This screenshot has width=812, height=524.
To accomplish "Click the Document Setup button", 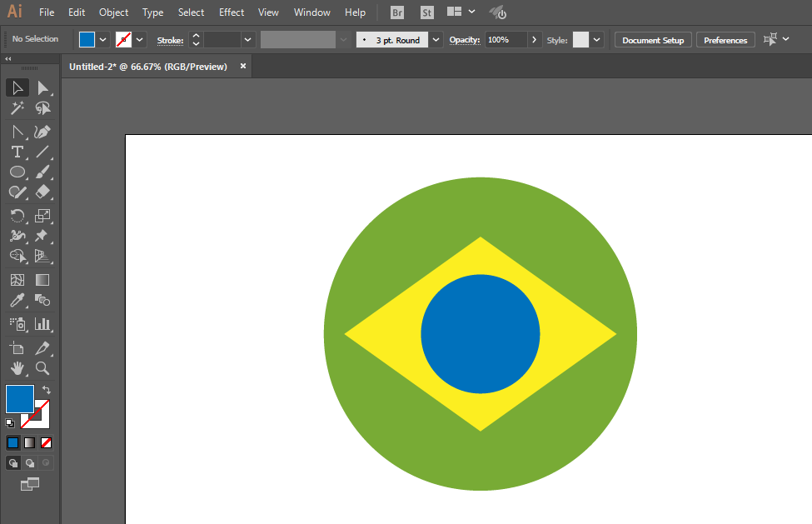I will click(x=653, y=40).
